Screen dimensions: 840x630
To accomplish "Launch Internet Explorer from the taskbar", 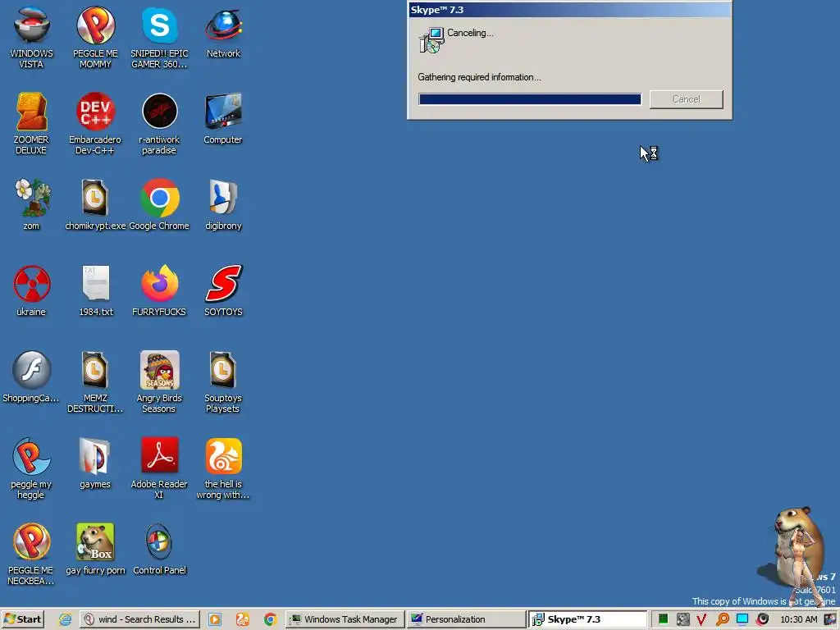I will pos(66,619).
